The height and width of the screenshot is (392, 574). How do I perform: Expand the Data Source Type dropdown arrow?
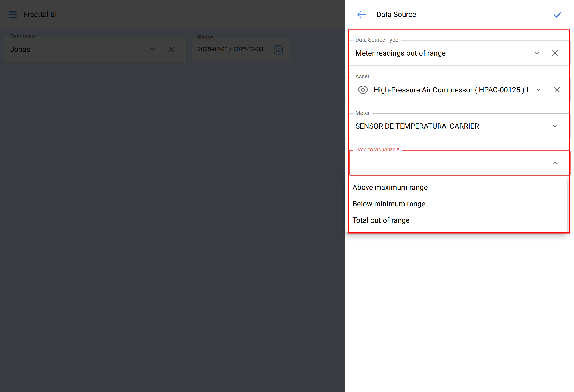[537, 53]
